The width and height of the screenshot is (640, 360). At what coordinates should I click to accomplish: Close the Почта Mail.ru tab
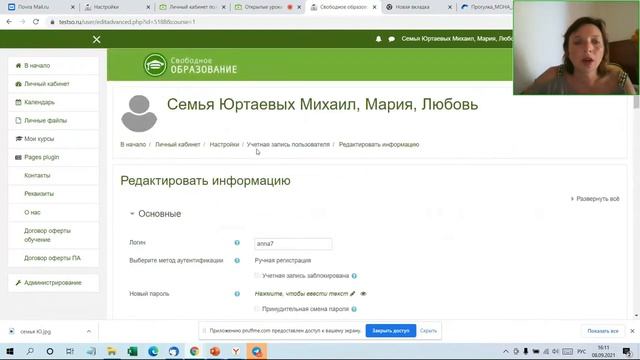click(73, 7)
